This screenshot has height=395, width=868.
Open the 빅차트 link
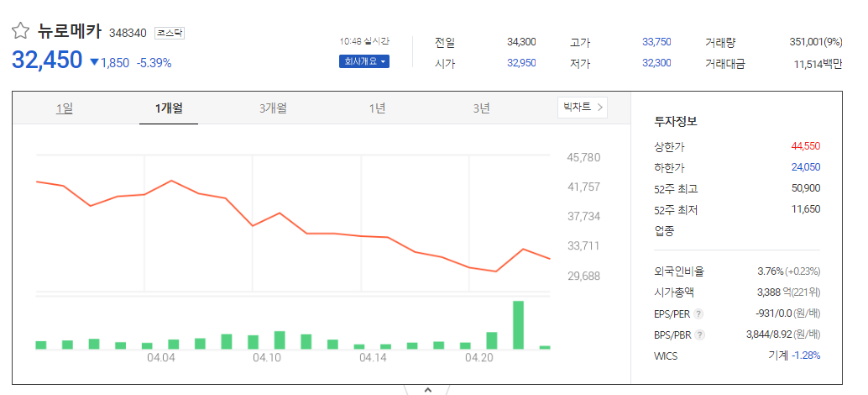click(583, 107)
